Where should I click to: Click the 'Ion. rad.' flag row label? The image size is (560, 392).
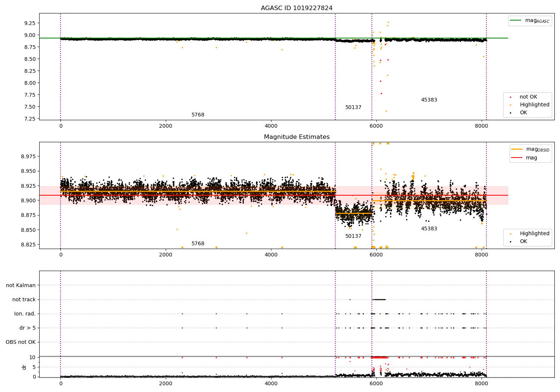(25, 314)
